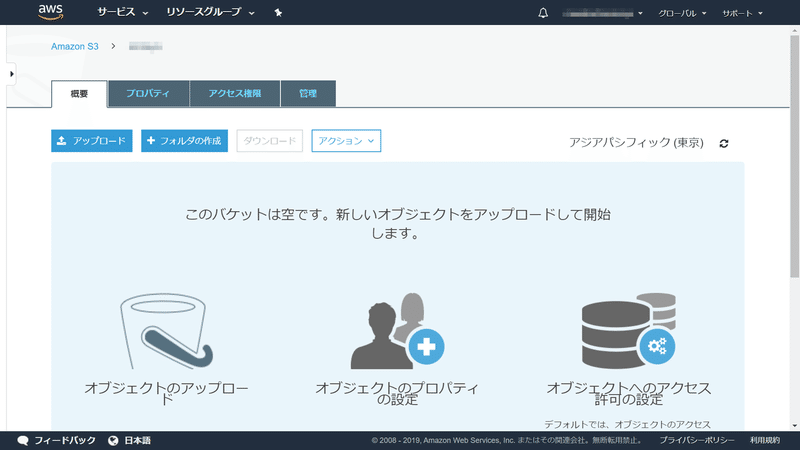Click the このバケットは空です message text
800x450 pixels.
[x=397, y=223]
